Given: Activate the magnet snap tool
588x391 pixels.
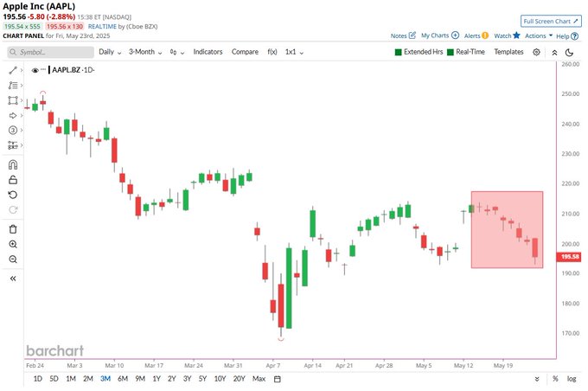Looking at the screenshot, I should click(x=13, y=164).
